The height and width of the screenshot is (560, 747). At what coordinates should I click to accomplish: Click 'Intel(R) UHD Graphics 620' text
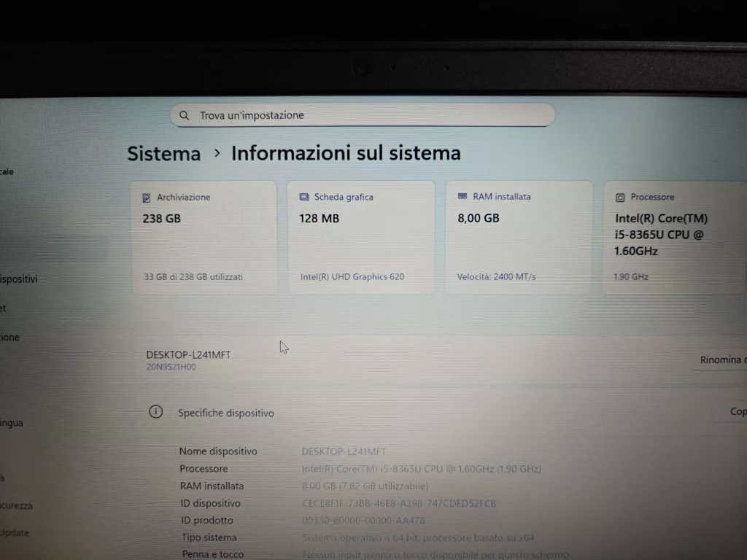pyautogui.click(x=352, y=276)
